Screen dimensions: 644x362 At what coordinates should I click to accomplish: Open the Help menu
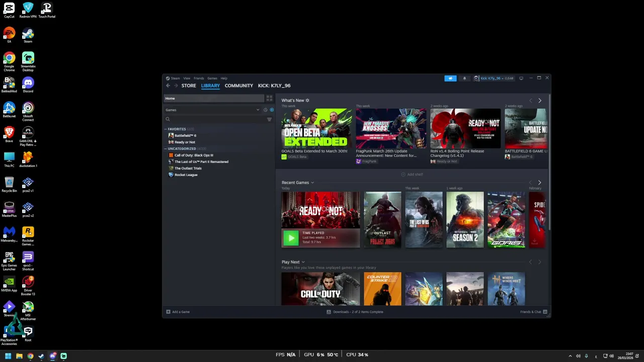(224, 78)
